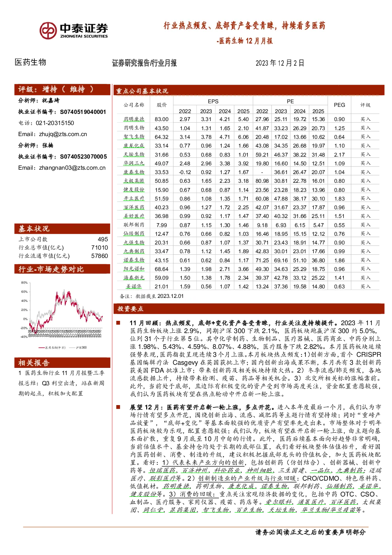This screenshot has width=392, height=555.
Task: Click the report date 2023年12月2日
Action: coord(280,63)
